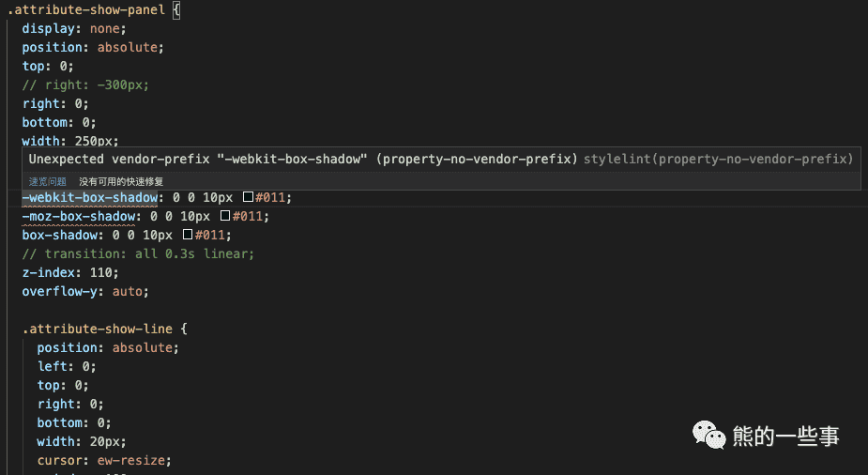The height and width of the screenshot is (475, 868).
Task: Click the z-index: 110 line
Action: pos(70,272)
